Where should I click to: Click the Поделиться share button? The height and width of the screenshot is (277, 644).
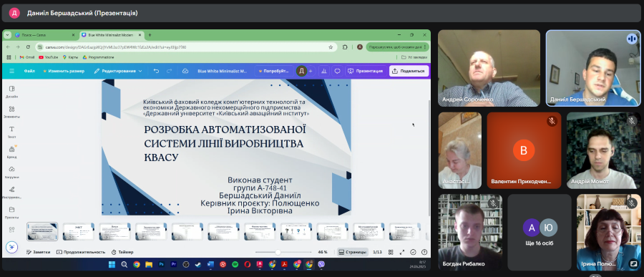click(x=409, y=71)
